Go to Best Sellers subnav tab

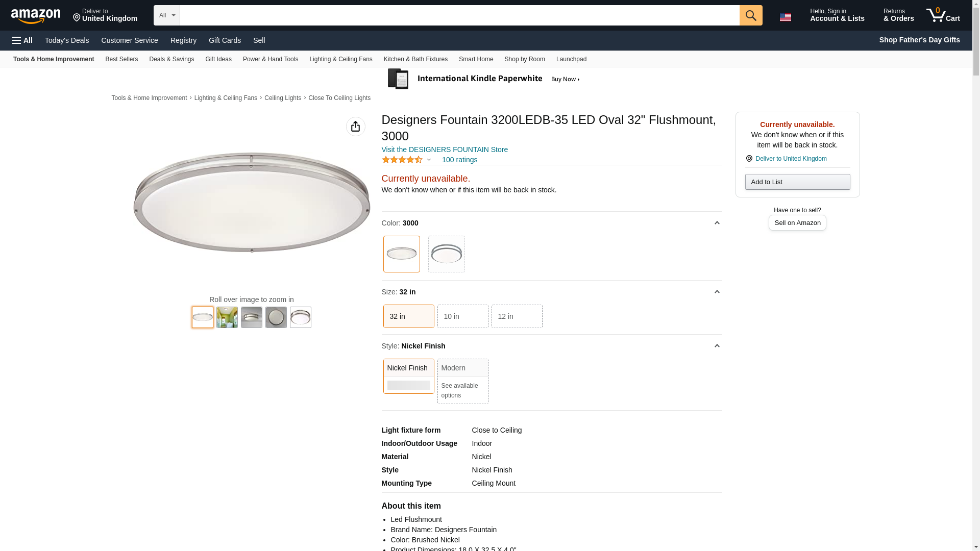[121, 59]
